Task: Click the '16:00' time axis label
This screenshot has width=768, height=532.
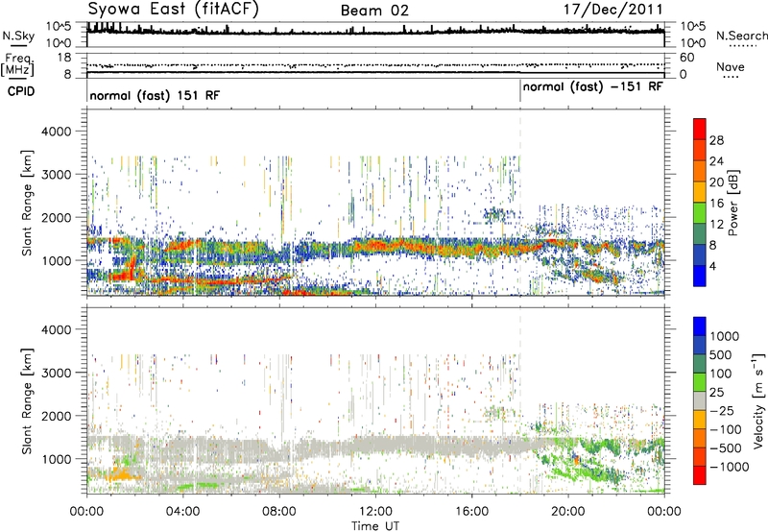Action: pos(471,512)
